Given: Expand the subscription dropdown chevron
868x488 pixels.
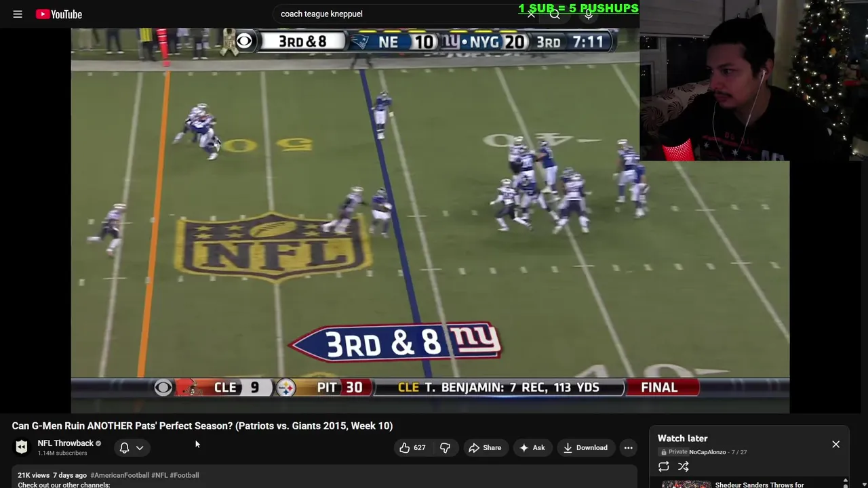Looking at the screenshot, I should pos(140,447).
